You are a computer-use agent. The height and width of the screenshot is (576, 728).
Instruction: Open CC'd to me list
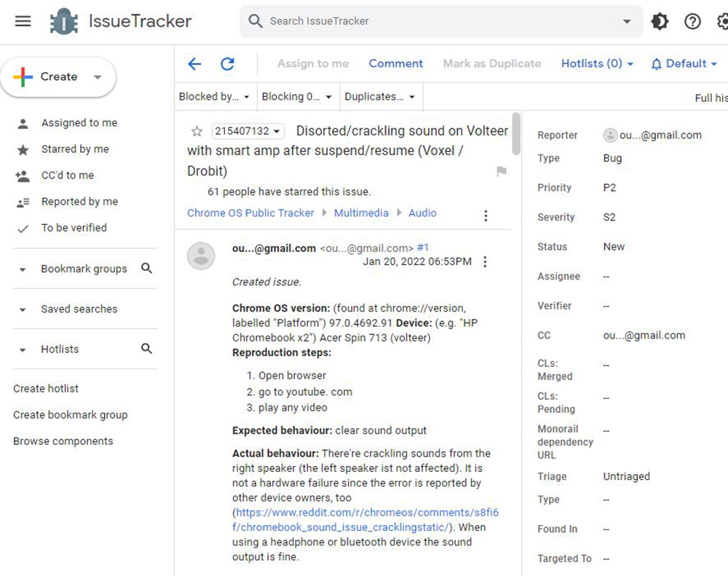(67, 175)
